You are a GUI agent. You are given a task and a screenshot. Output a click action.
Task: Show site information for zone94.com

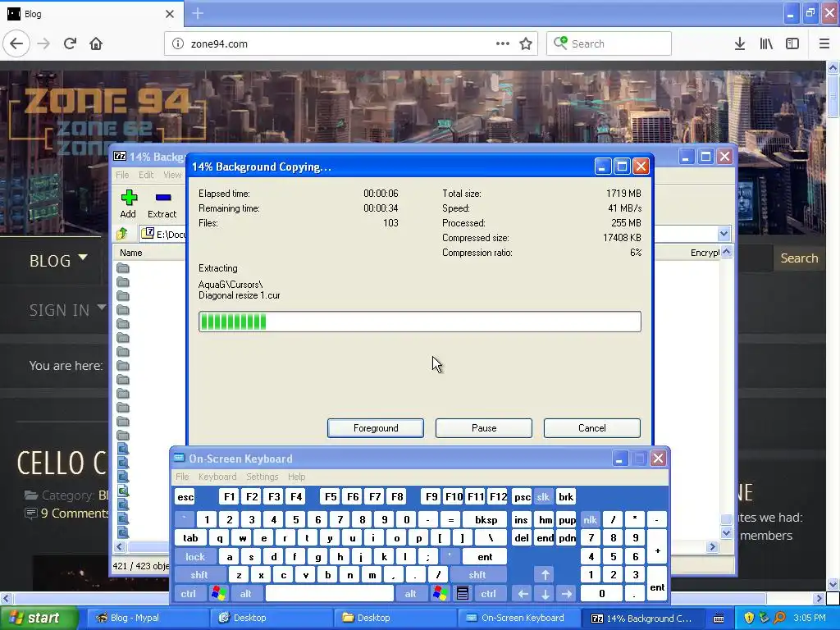click(x=178, y=44)
